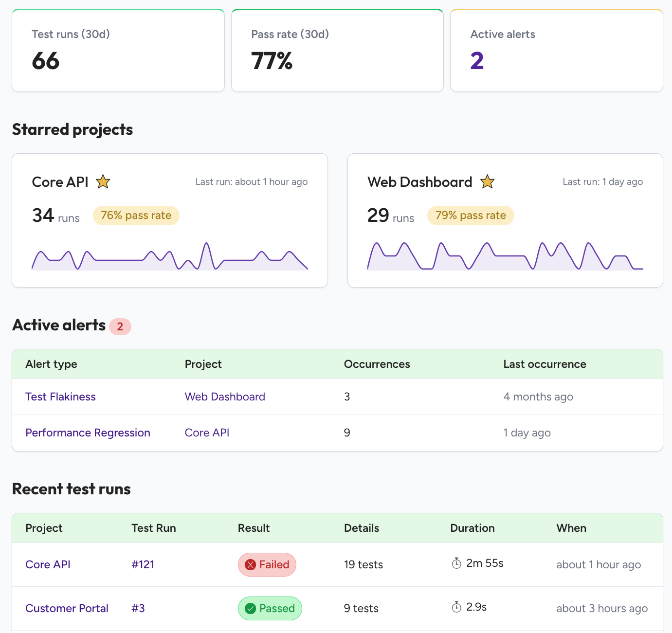Click the X icon in the Failed badge

251,564
